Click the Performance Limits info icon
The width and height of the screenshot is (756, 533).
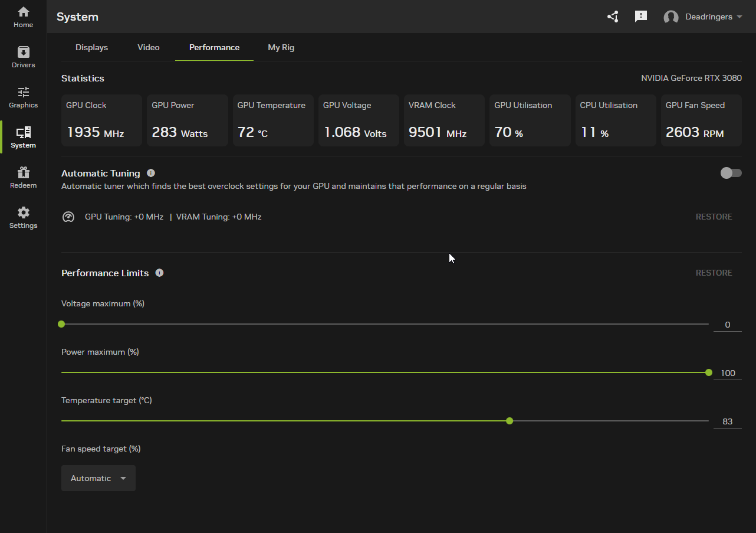159,273
